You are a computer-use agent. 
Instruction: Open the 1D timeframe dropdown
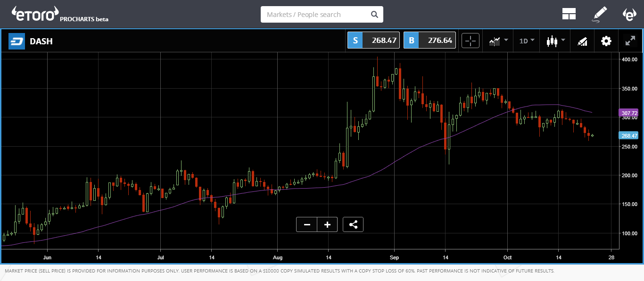tap(527, 41)
